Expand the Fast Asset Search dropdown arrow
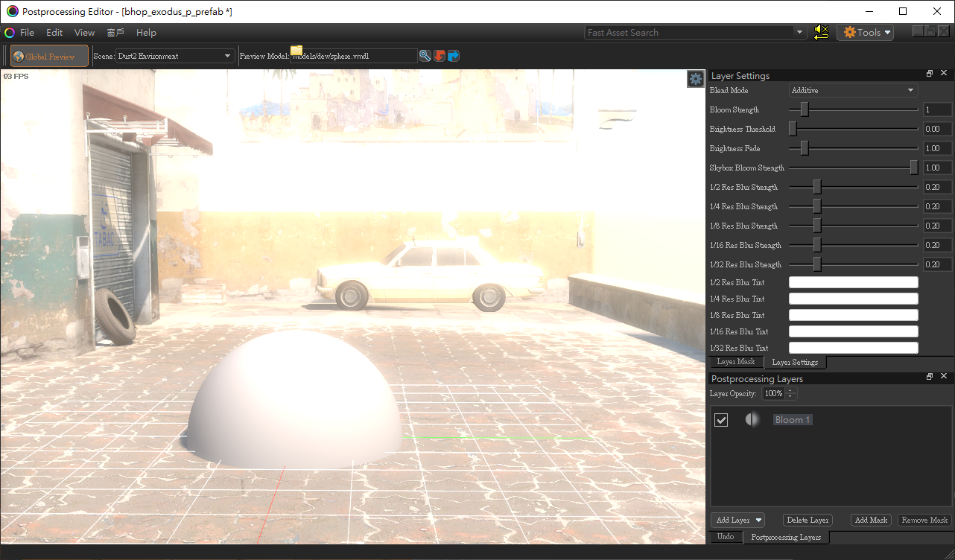The height and width of the screenshot is (560, 955). click(800, 33)
